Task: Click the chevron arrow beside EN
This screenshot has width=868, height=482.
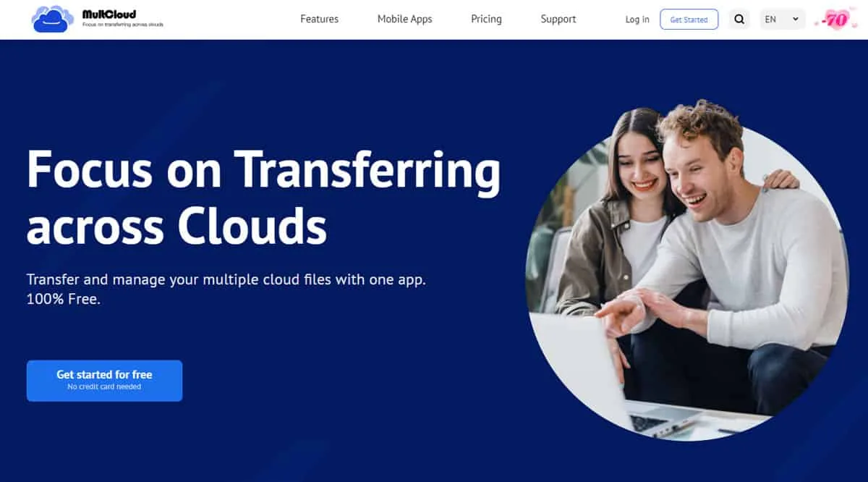Action: coord(796,20)
